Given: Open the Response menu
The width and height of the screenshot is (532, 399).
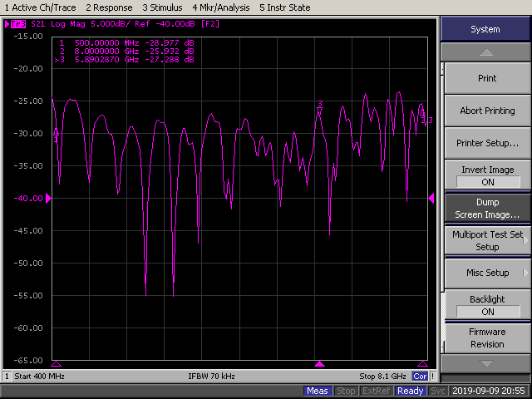Looking at the screenshot, I should (109, 7).
